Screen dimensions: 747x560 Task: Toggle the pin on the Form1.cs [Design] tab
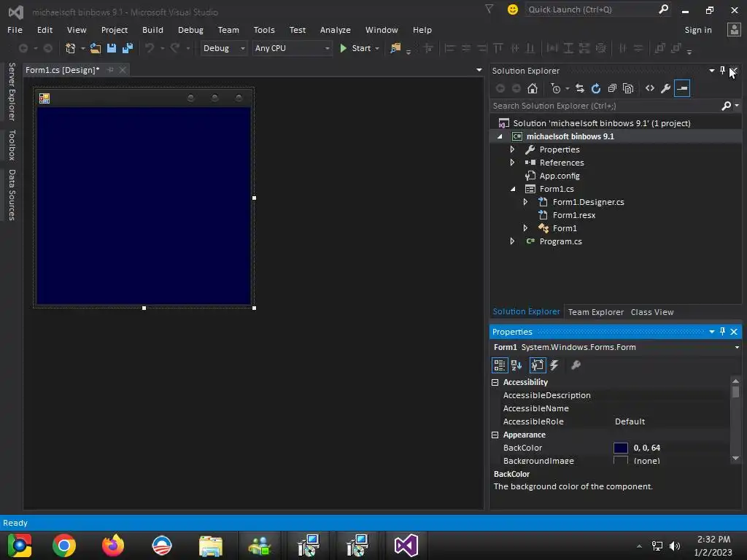(x=111, y=70)
